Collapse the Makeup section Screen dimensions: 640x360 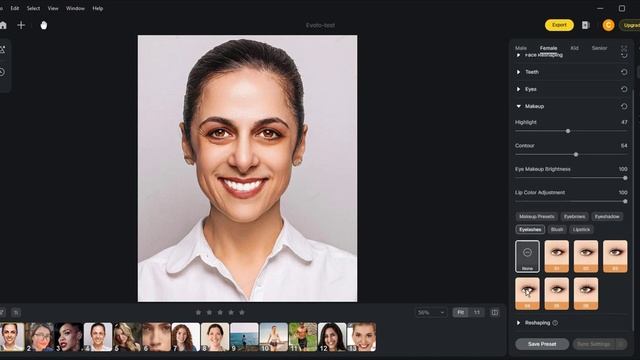coord(518,106)
